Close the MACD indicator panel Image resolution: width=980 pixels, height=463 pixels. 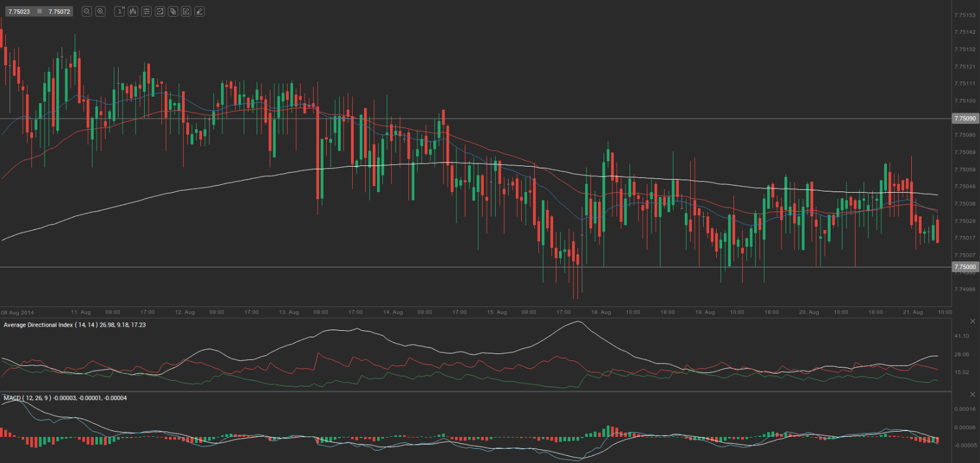[972, 394]
